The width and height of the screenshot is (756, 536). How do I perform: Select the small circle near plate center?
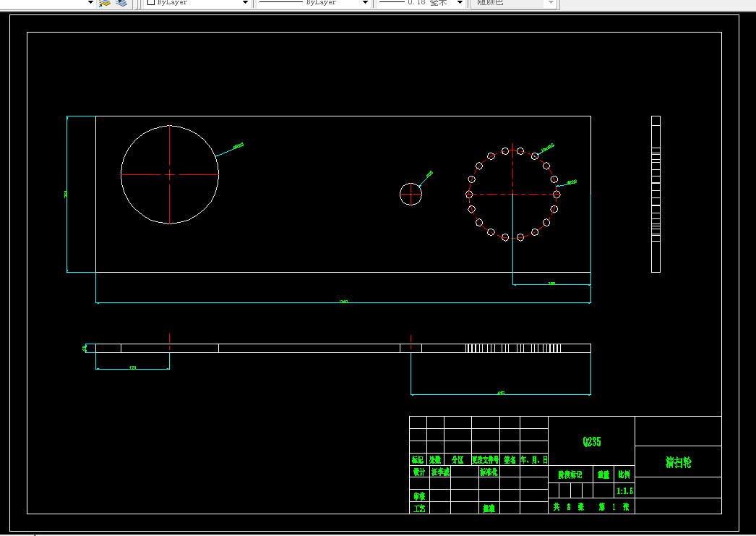point(411,194)
